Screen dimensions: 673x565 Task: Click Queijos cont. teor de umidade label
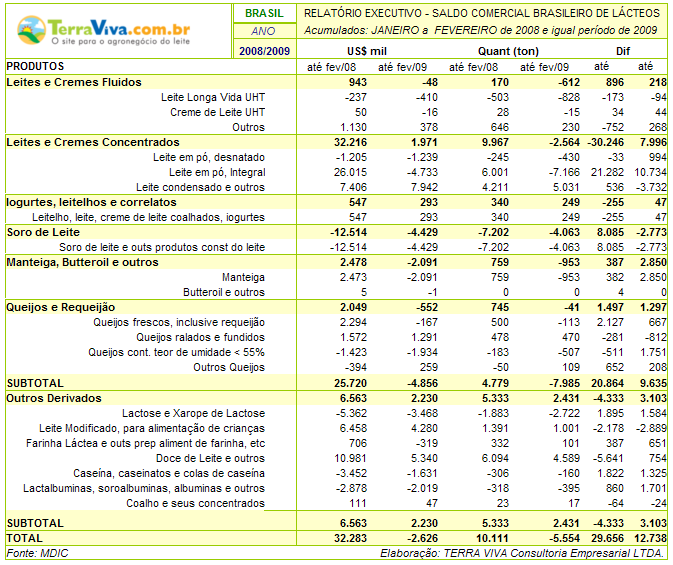click(x=176, y=352)
